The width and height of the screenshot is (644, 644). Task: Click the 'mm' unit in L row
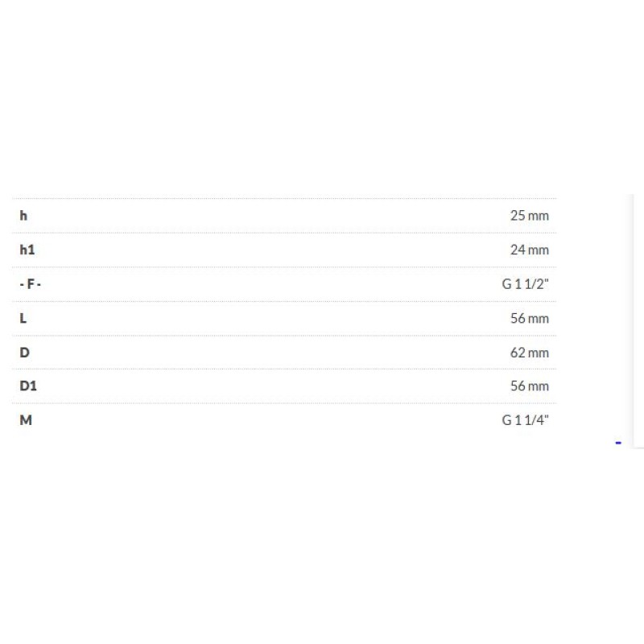pos(539,318)
